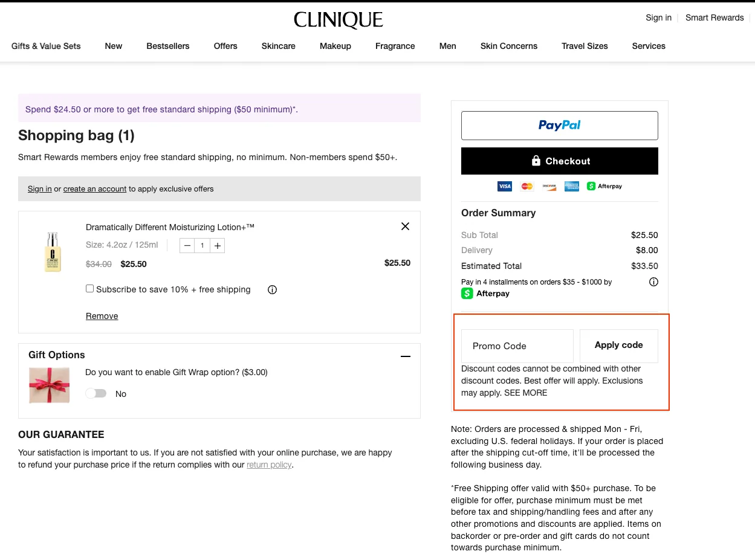Screen dimensions: 755x560
Task: Click the Estimated Total $33.50 amount
Action: (644, 266)
